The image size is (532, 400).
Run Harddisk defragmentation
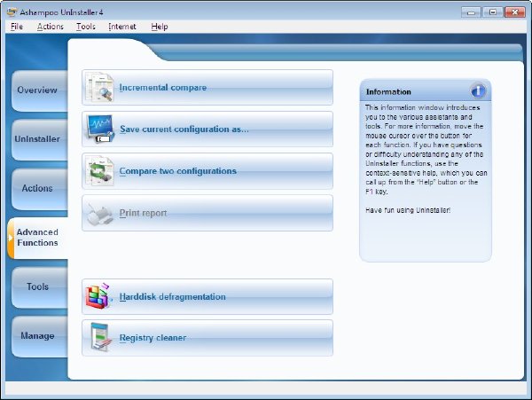[207, 296]
